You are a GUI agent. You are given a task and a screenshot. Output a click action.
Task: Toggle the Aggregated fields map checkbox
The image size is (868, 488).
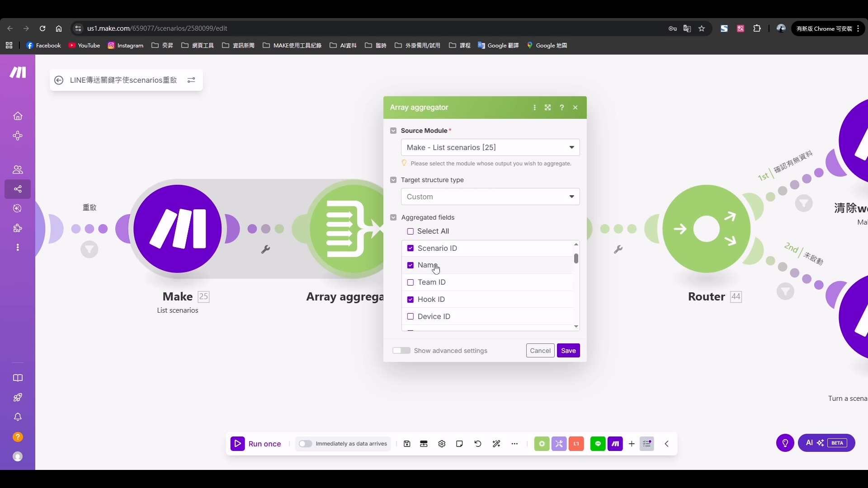click(x=393, y=217)
